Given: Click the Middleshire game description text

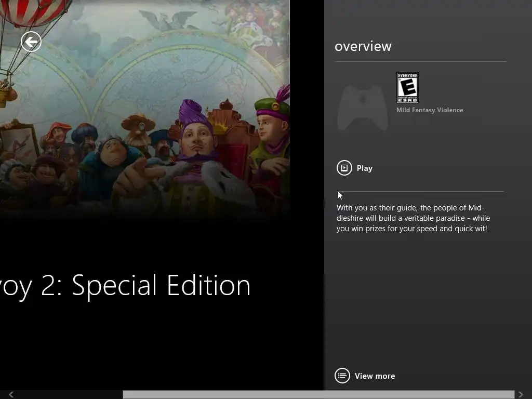Looking at the screenshot, I should pyautogui.click(x=413, y=218).
